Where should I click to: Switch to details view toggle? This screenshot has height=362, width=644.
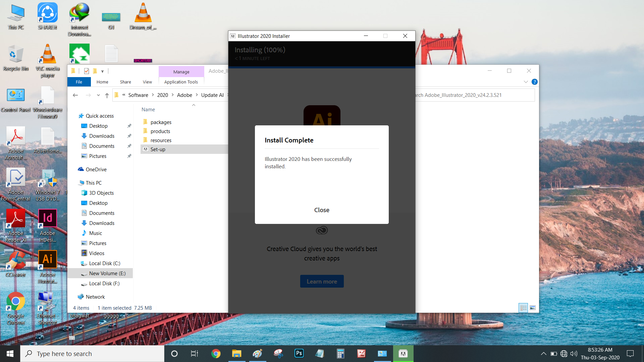pyautogui.click(x=524, y=308)
